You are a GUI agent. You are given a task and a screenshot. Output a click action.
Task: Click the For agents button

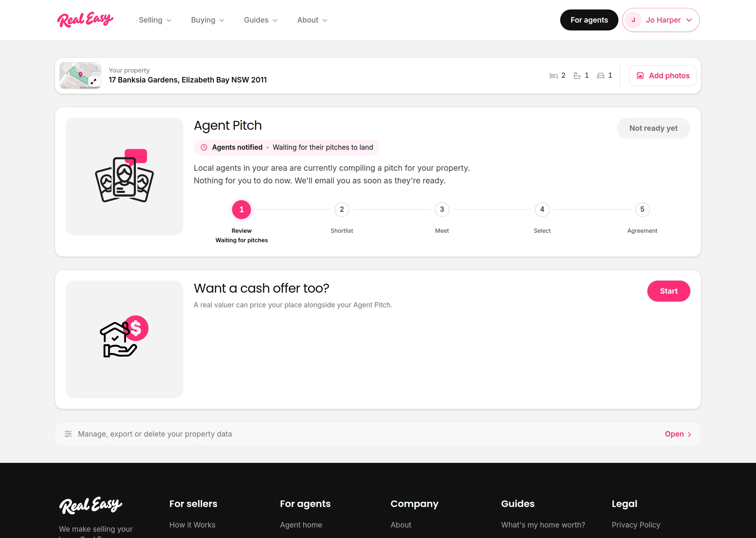[589, 20]
